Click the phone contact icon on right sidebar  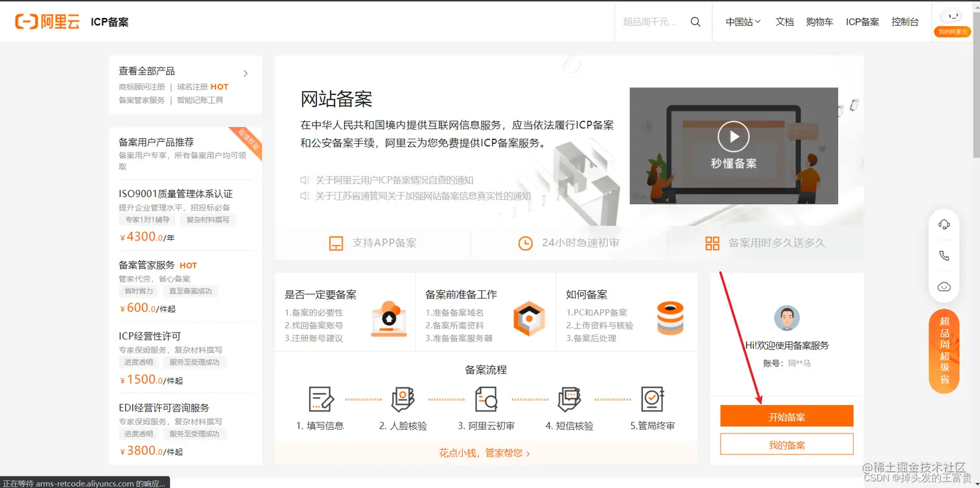point(944,255)
